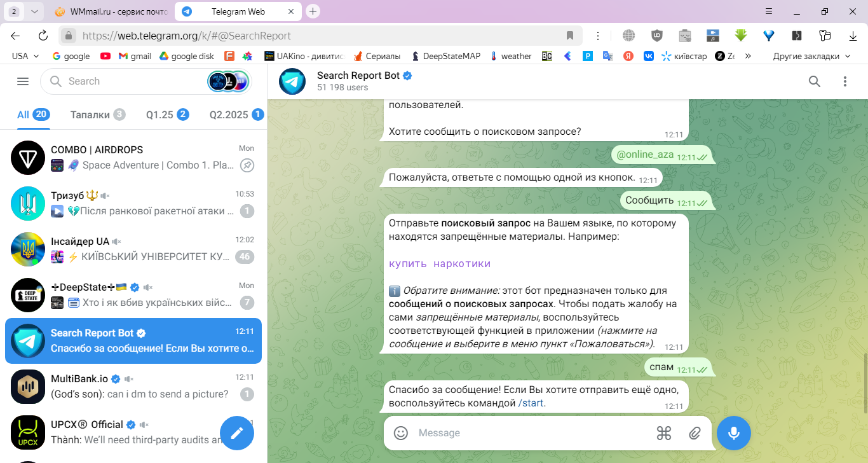Viewport: 868px width, 463px height.
Task: Click the compose new message pencil button
Action: pos(237,433)
